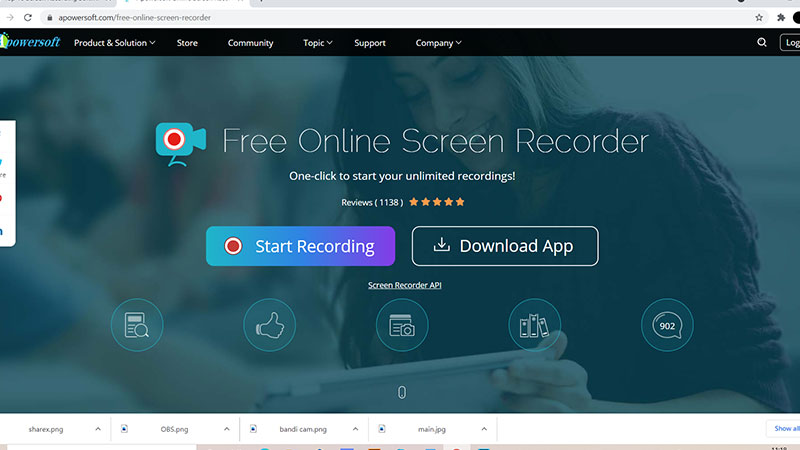The image size is (800, 450).
Task: Click the Start Recording button
Action: 301,246
